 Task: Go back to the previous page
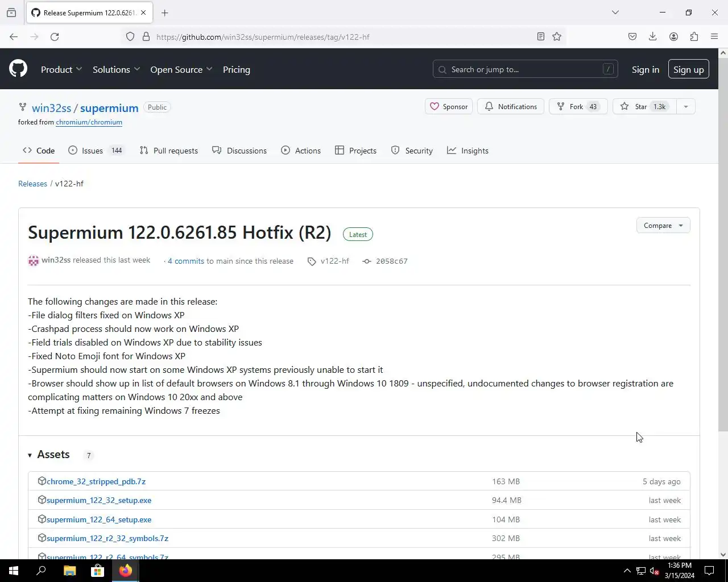pos(14,36)
